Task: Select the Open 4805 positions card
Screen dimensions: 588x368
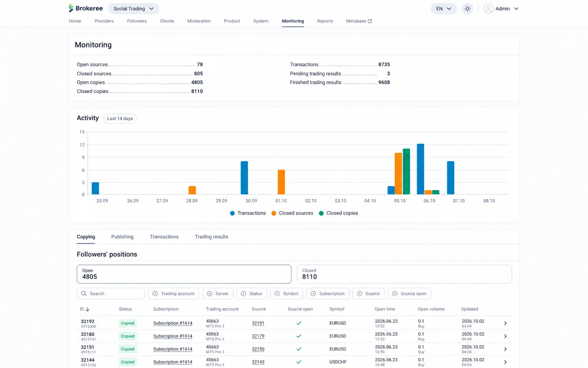Action: (x=184, y=274)
